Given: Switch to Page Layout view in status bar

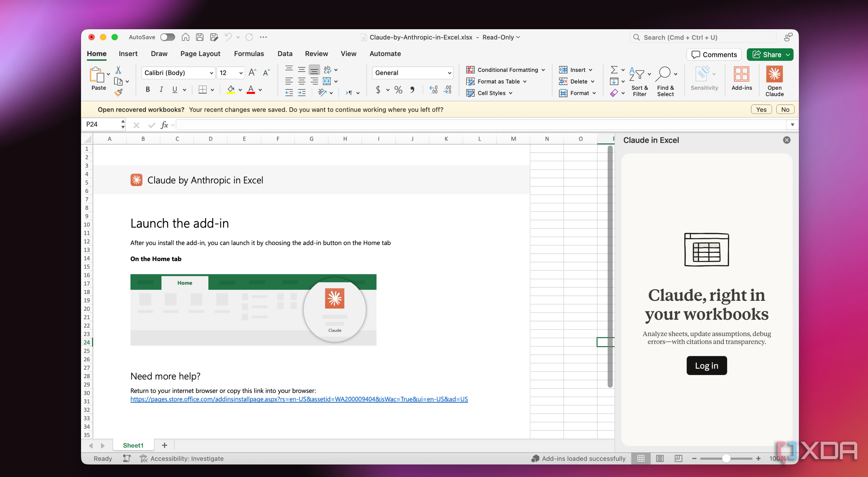Looking at the screenshot, I should (x=659, y=459).
